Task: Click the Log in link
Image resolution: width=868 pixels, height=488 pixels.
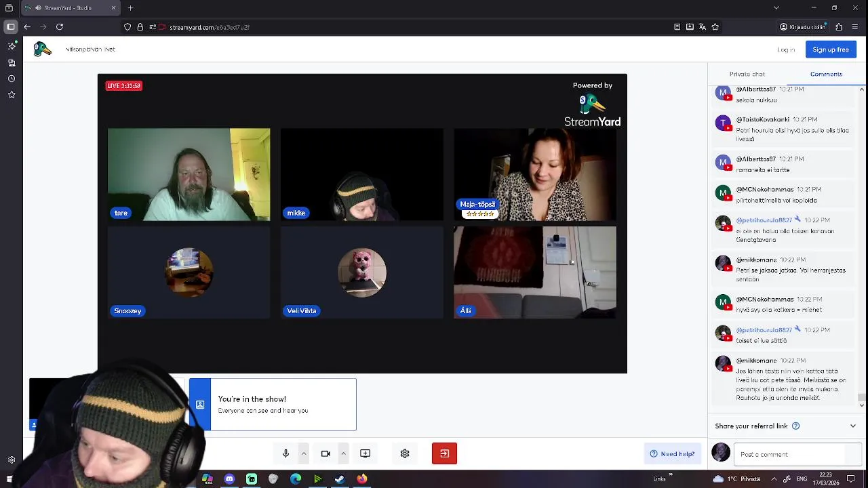Action: tap(786, 49)
